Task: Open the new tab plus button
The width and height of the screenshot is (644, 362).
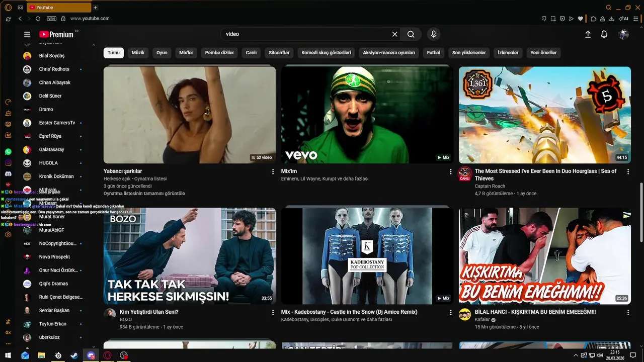Action: (96, 8)
